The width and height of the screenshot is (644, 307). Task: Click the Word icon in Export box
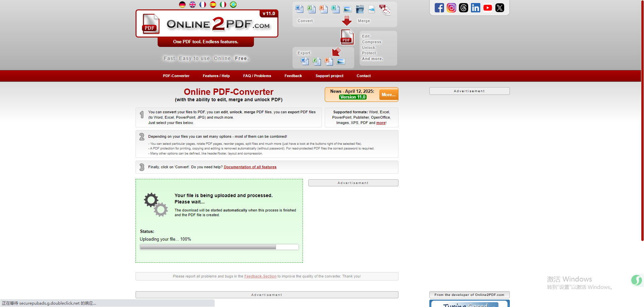(x=305, y=61)
